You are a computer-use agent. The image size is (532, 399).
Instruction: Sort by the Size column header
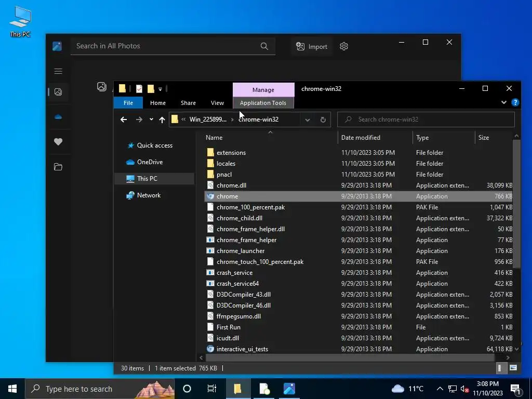pos(494,137)
